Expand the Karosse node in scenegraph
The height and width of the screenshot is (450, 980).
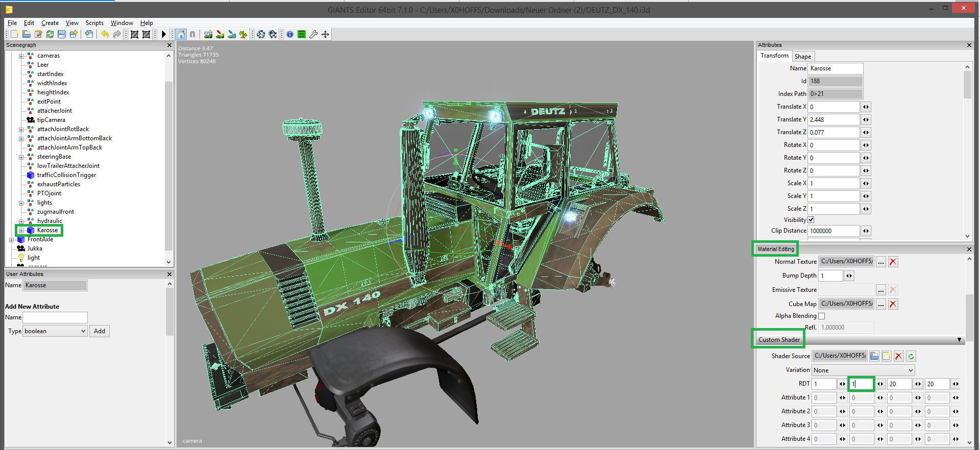[21, 231]
